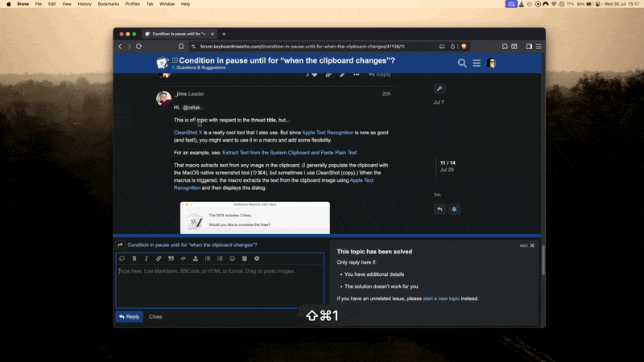This screenshot has width=644, height=362.
Task: Click the timeline reply arrow button
Action: pos(440,209)
